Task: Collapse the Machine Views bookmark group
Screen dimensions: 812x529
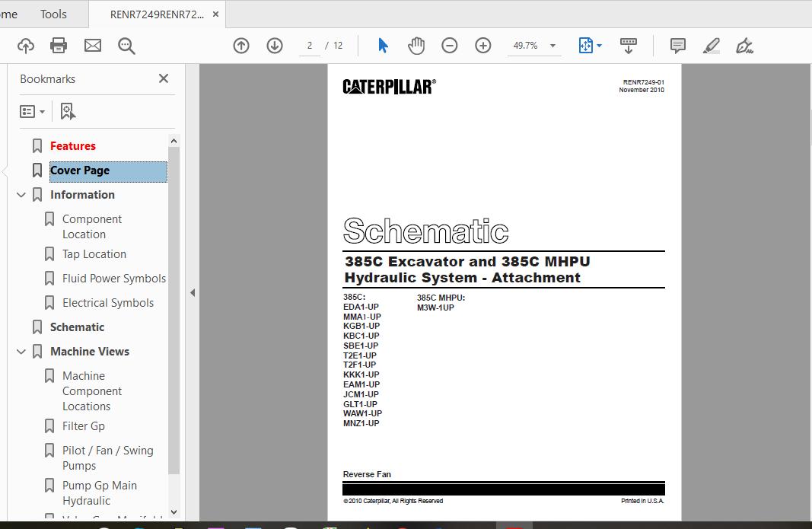Action: click(21, 352)
